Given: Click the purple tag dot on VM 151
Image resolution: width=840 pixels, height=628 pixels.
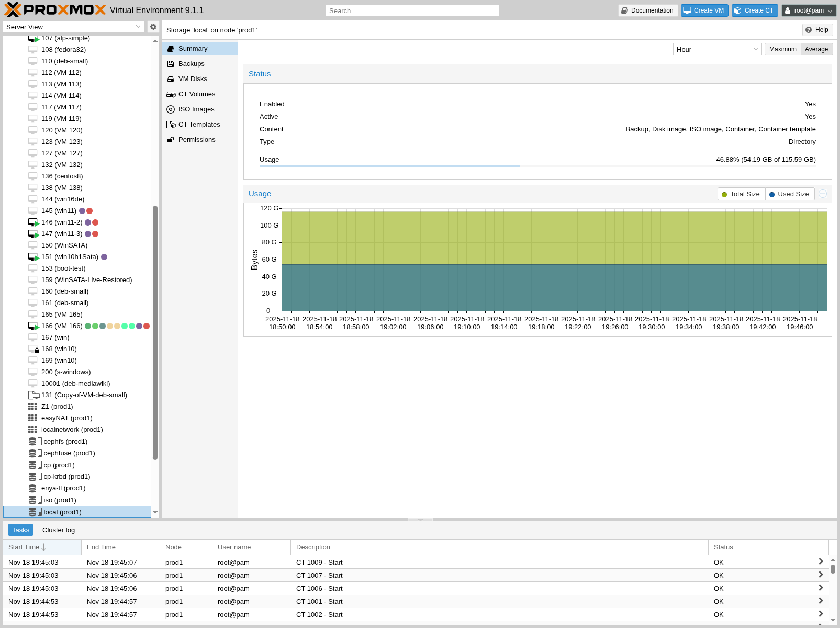Looking at the screenshot, I should pos(104,257).
